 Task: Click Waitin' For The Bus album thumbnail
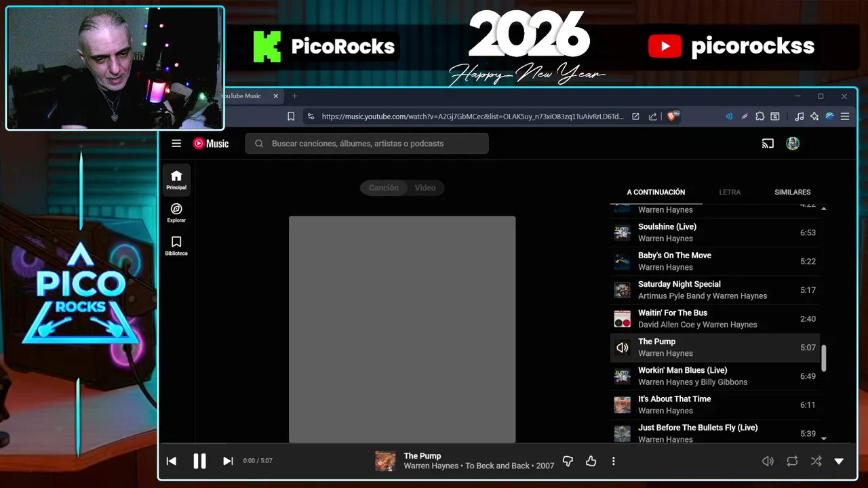pos(622,319)
